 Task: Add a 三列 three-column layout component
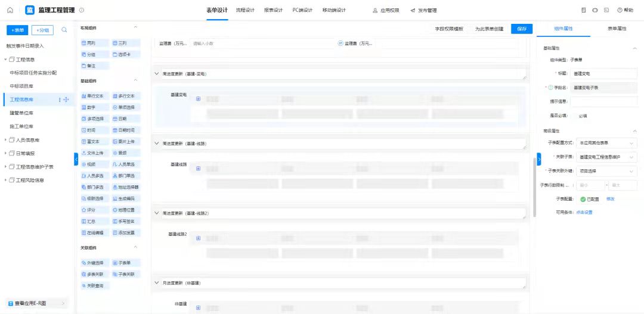[x=126, y=43]
